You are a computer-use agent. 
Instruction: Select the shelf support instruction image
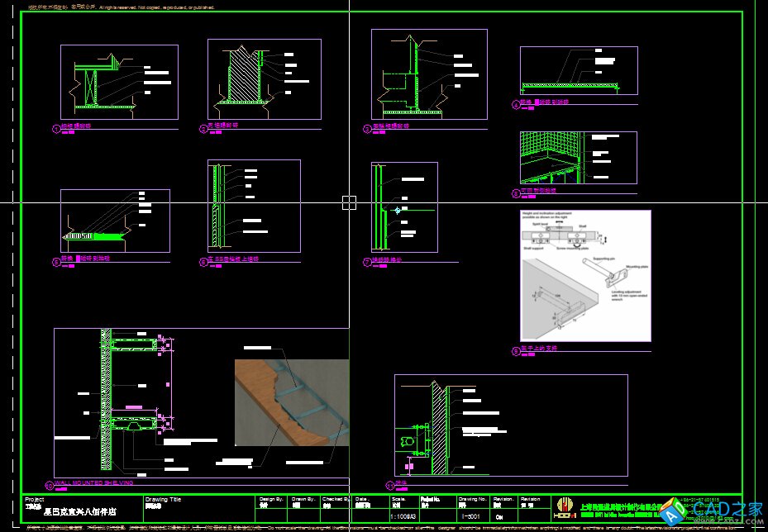[x=585, y=275]
